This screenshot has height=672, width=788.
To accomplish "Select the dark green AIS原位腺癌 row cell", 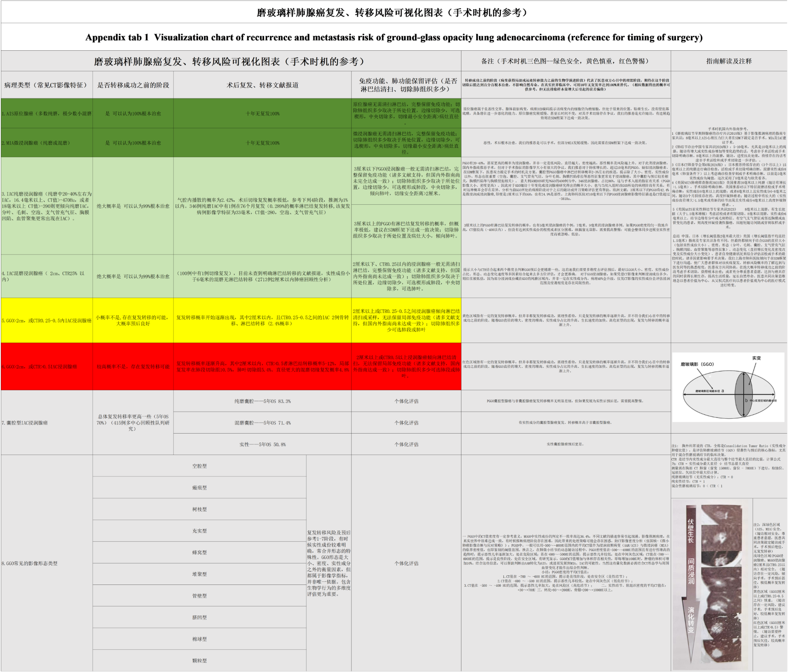I will tap(46, 113).
